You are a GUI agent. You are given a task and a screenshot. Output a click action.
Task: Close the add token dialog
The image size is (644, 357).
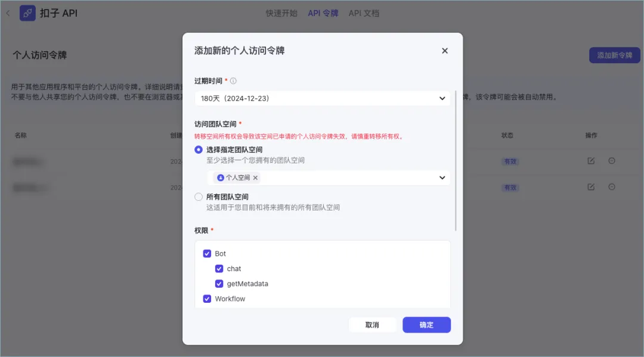point(445,51)
